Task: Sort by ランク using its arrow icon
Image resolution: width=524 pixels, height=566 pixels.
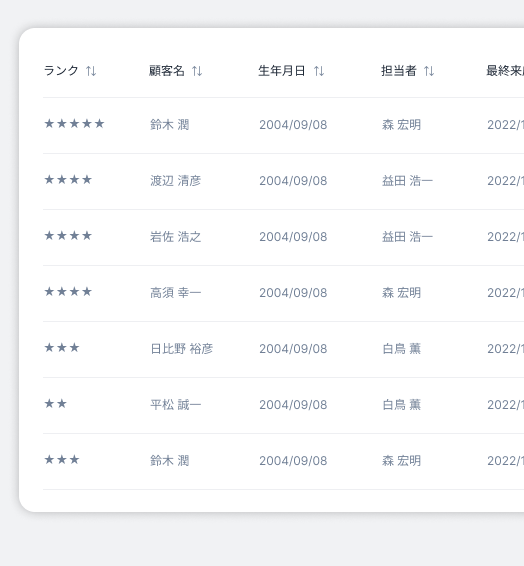Action: tap(91, 71)
